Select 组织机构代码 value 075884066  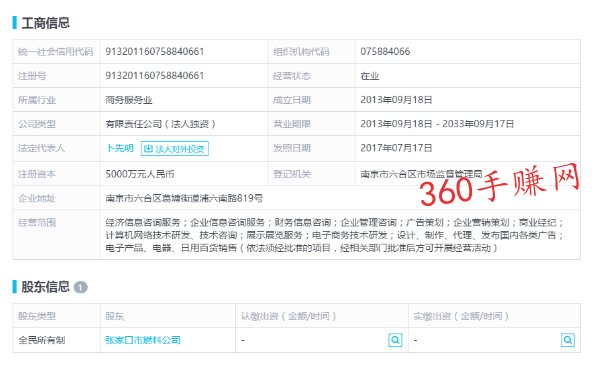[x=385, y=51]
